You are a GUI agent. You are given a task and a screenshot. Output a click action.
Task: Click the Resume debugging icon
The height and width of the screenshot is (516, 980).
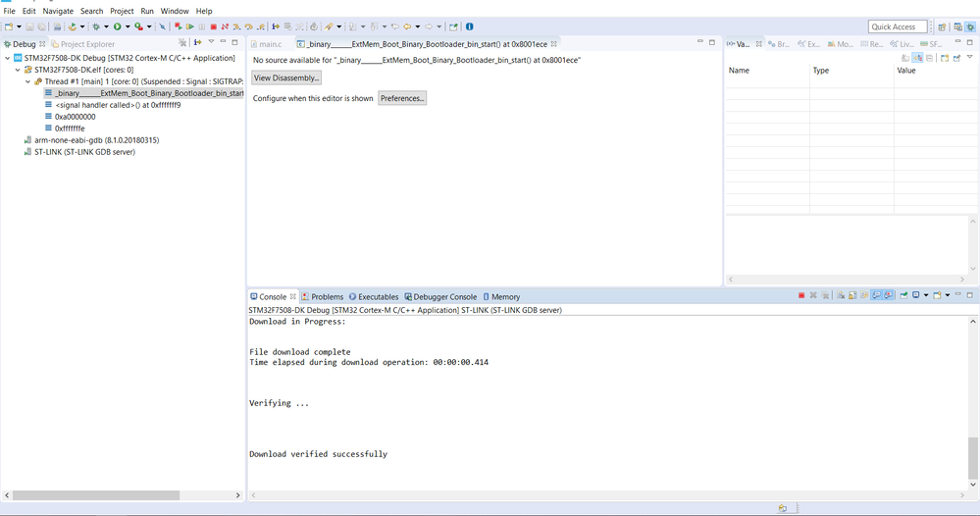tap(190, 26)
